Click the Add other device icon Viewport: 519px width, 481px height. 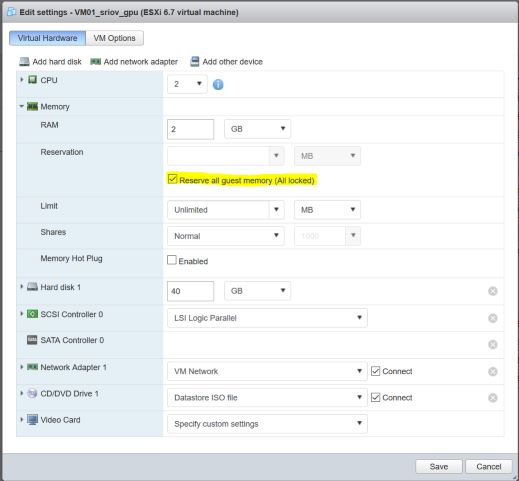[195, 62]
